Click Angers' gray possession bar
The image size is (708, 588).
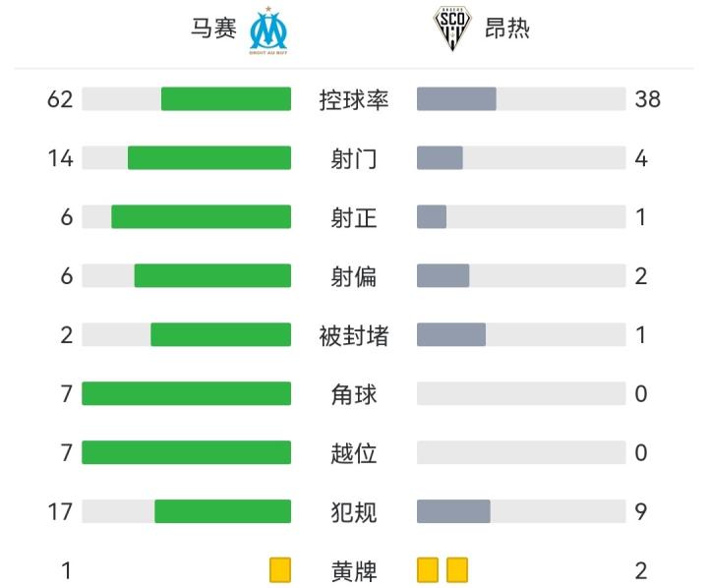(456, 99)
